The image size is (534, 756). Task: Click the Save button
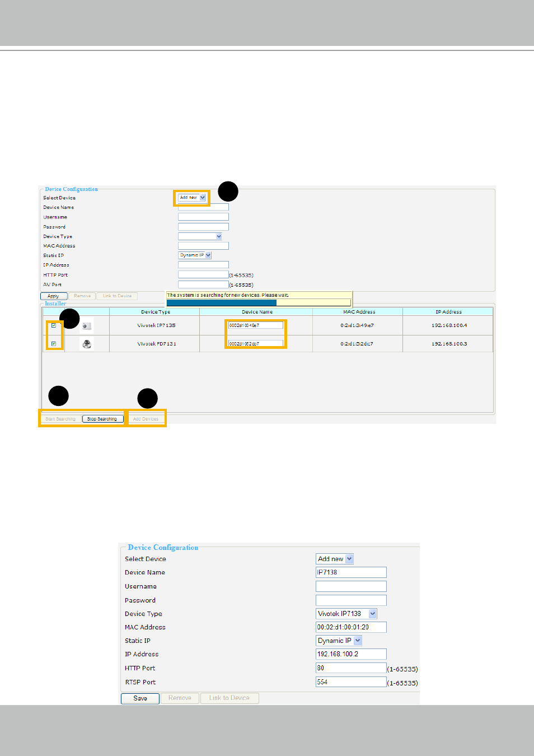tap(140, 698)
